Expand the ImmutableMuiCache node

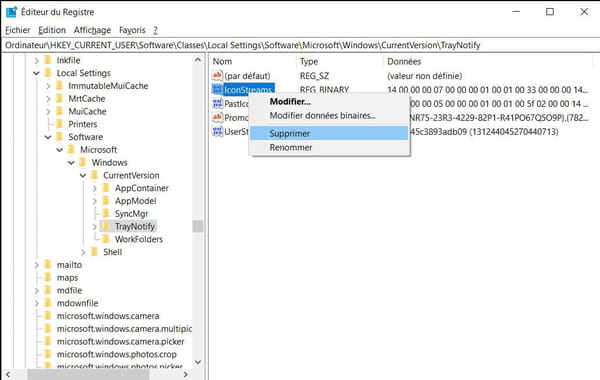(48, 86)
